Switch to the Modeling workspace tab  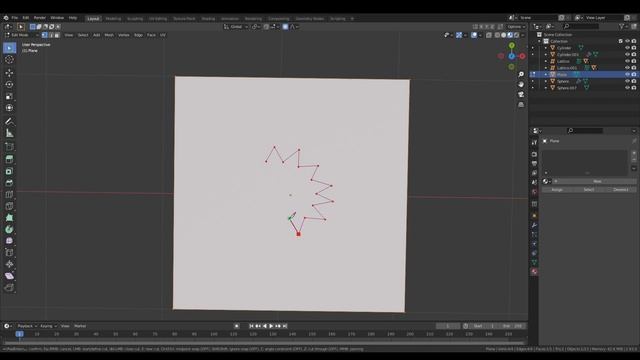tap(113, 18)
